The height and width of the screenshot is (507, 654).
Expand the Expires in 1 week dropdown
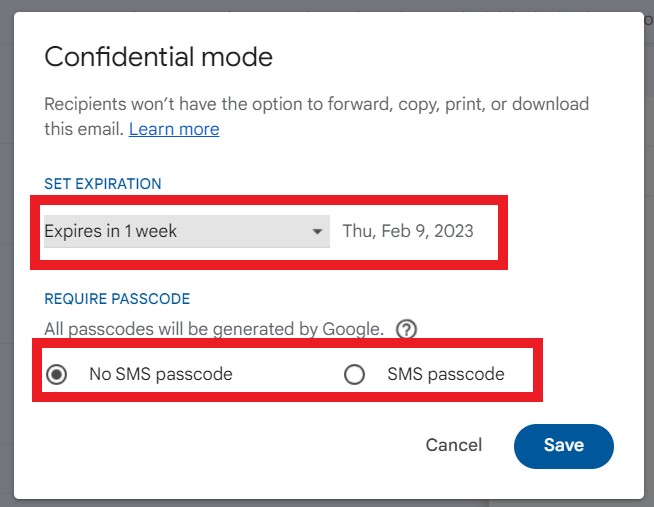point(187,231)
